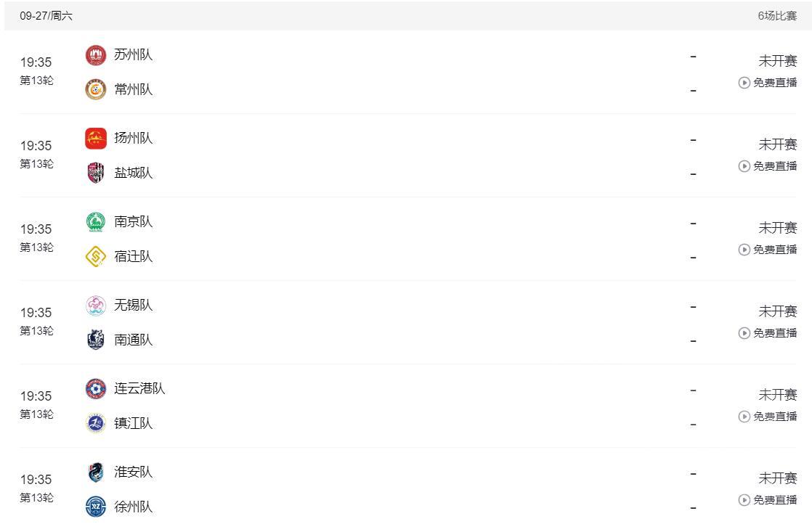Click the 无锡队 pink team logo

pos(96,306)
